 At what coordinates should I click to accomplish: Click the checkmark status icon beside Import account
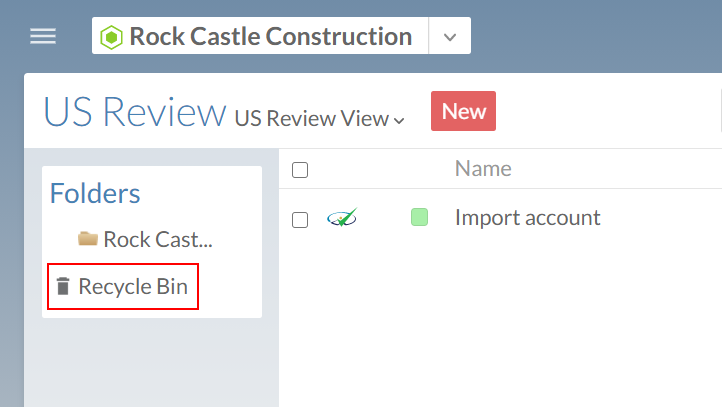pyautogui.click(x=342, y=218)
